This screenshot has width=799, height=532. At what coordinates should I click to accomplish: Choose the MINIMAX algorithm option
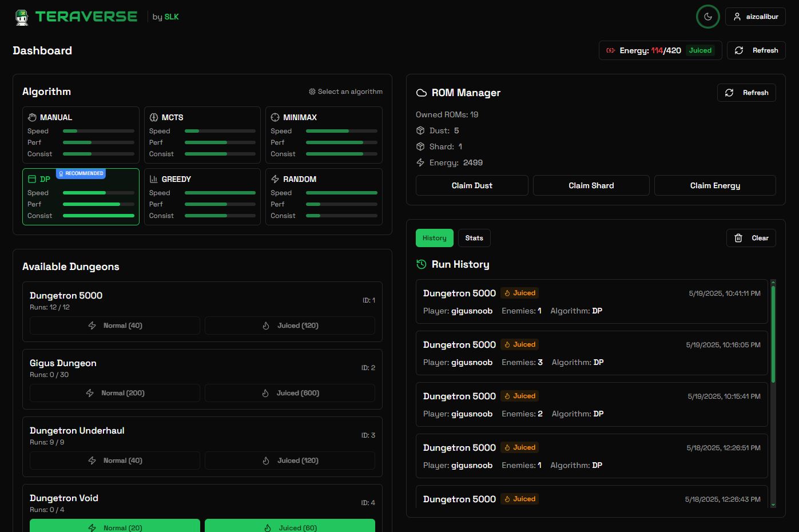[x=324, y=135]
